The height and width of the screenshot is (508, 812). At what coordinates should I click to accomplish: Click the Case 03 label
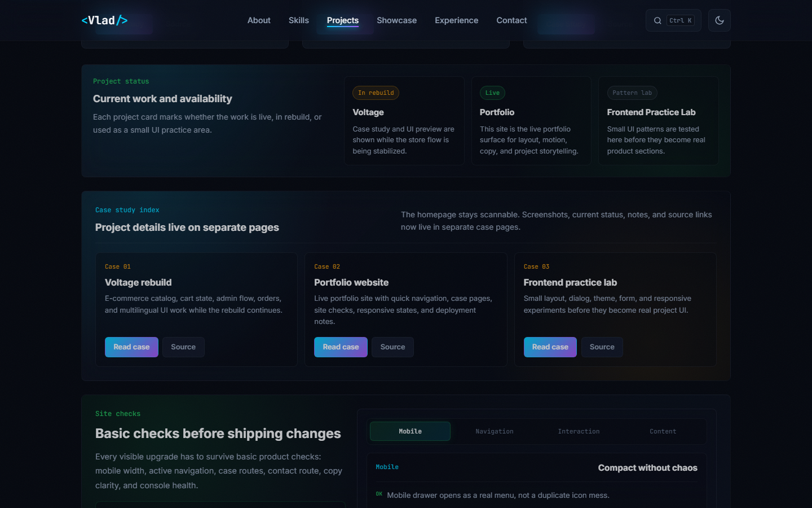tap(536, 266)
